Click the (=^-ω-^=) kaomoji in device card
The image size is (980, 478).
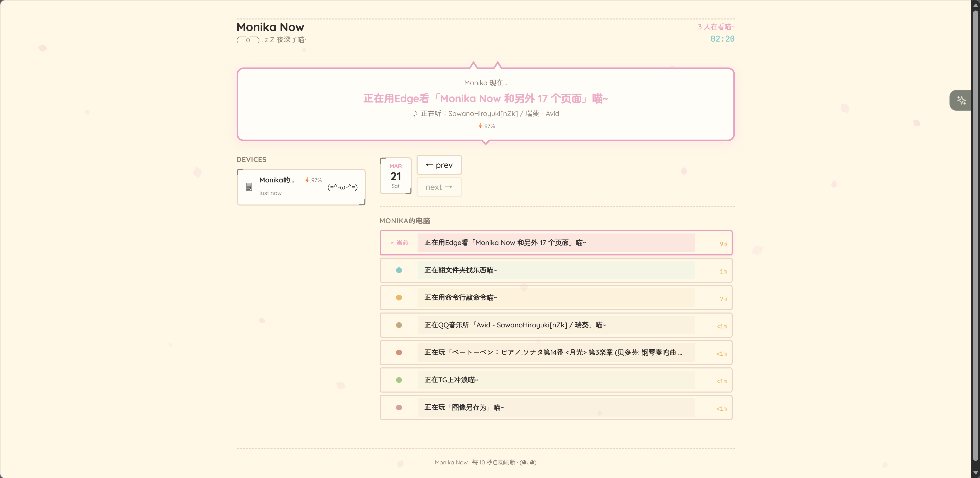point(342,187)
